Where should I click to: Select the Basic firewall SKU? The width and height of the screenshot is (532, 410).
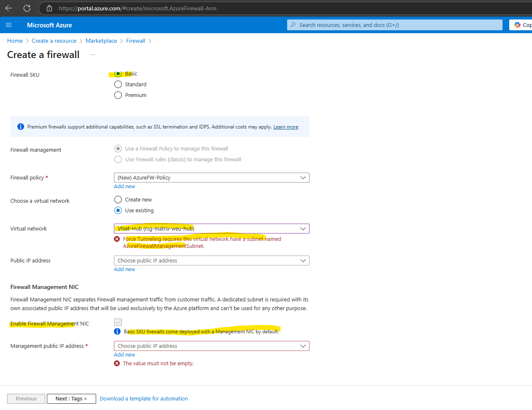(x=118, y=73)
